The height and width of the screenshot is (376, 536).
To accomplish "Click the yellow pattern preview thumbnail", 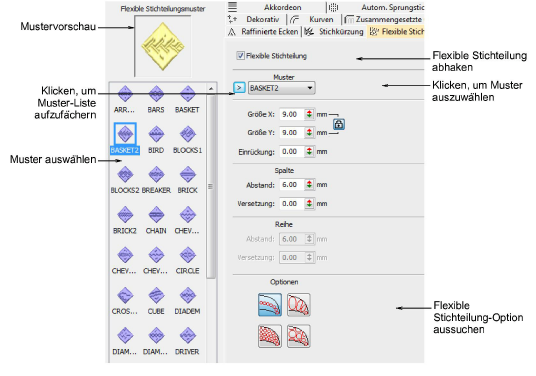I will click(x=163, y=46).
